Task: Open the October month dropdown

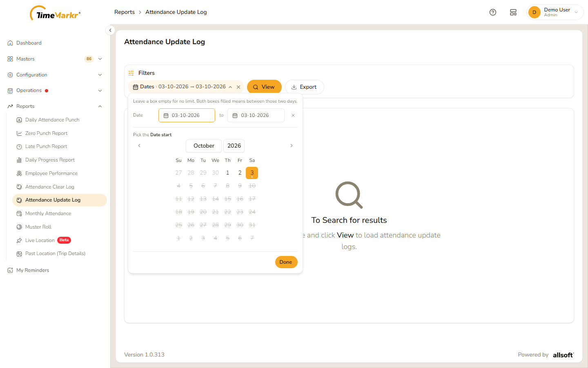Action: pos(204,146)
